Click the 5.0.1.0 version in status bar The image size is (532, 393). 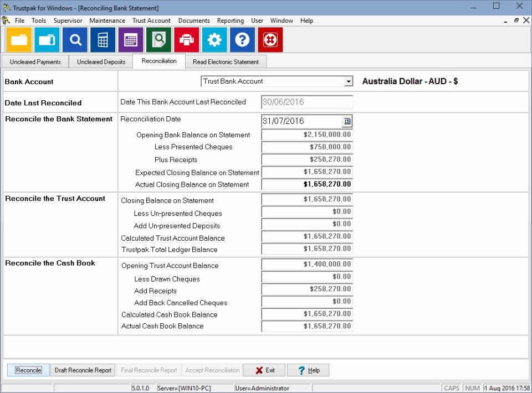point(140,388)
